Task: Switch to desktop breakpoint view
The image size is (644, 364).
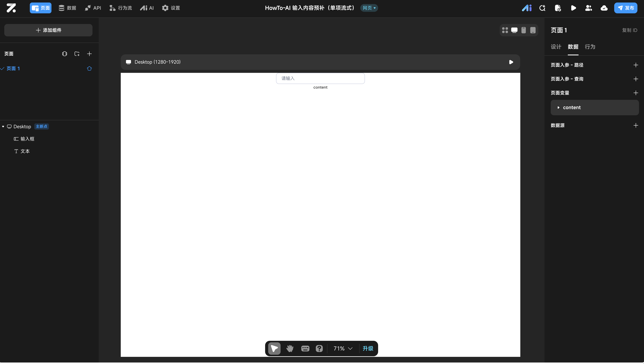Action: coord(514,30)
